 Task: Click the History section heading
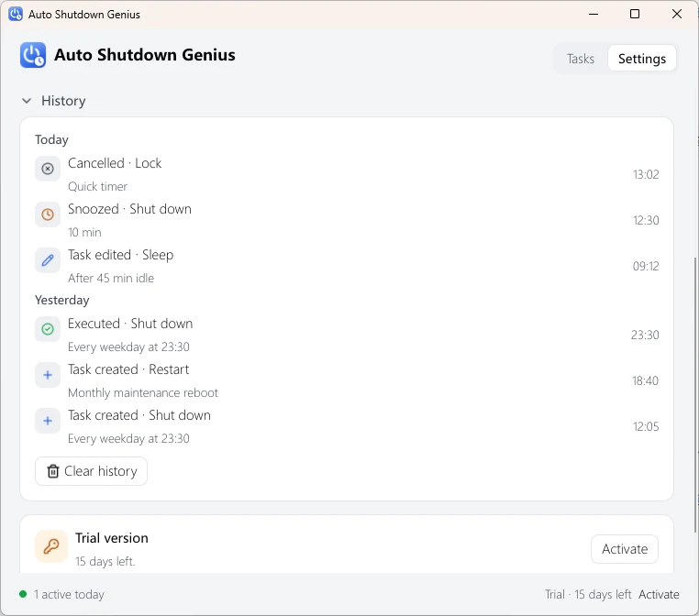[63, 101]
